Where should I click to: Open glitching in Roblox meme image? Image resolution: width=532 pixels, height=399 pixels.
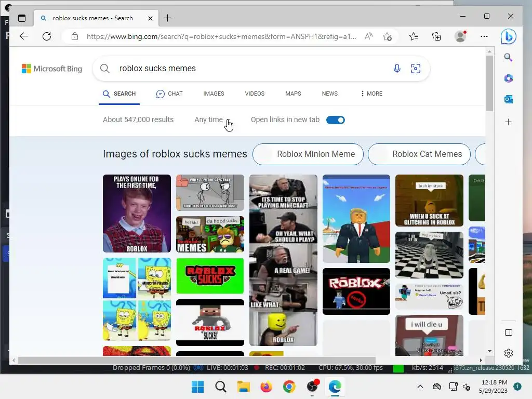(429, 201)
